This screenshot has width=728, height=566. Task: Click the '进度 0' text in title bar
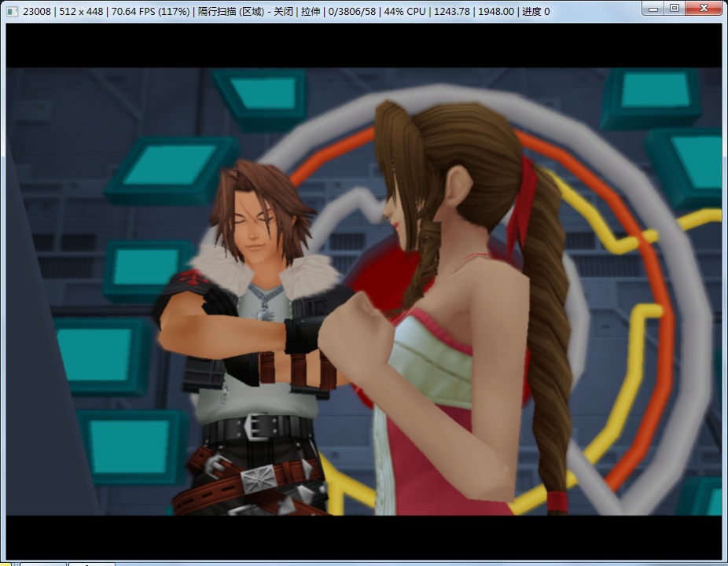point(536,11)
